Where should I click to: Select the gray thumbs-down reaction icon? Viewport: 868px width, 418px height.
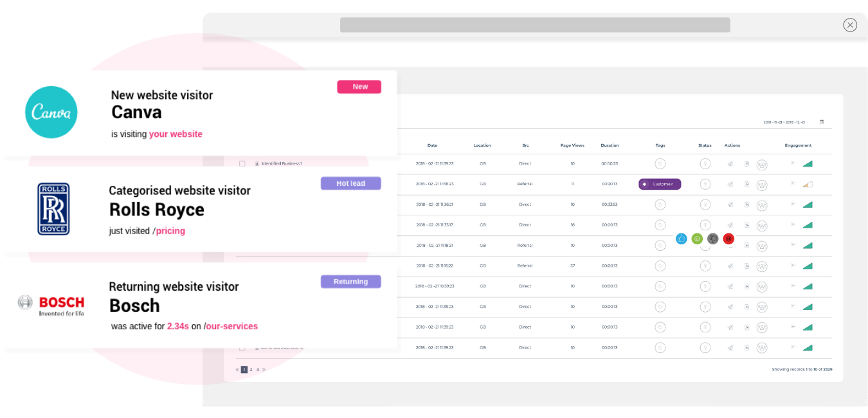pos(712,239)
